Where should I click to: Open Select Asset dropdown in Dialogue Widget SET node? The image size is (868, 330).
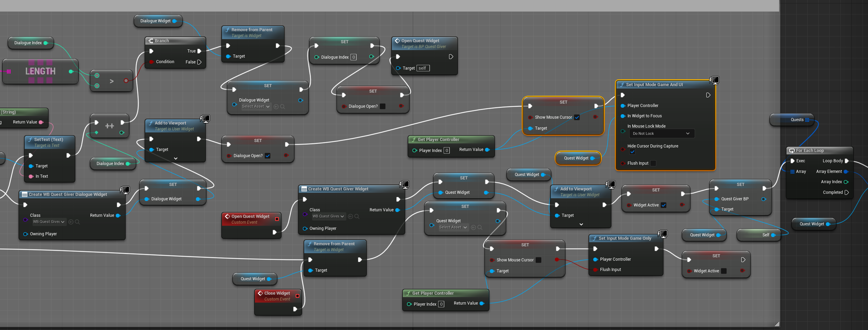click(256, 107)
